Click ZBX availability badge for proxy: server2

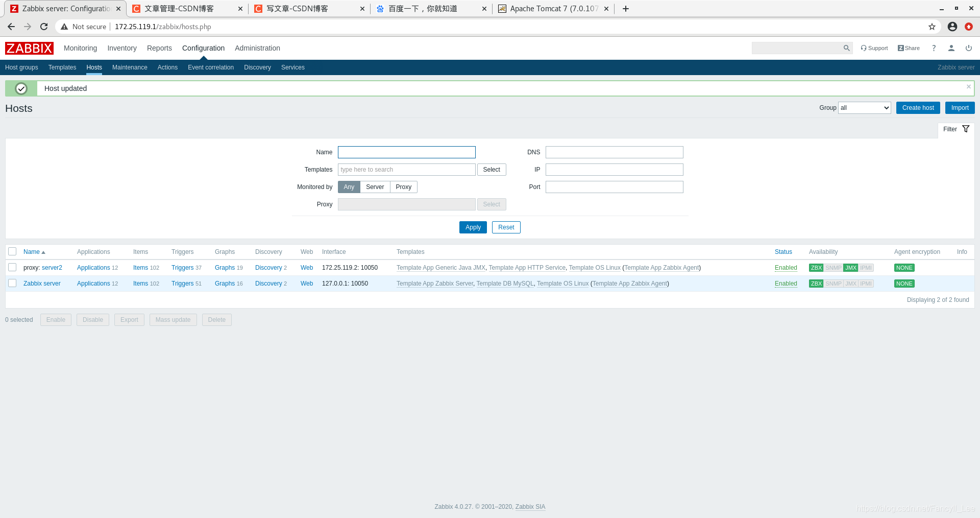[x=816, y=268]
